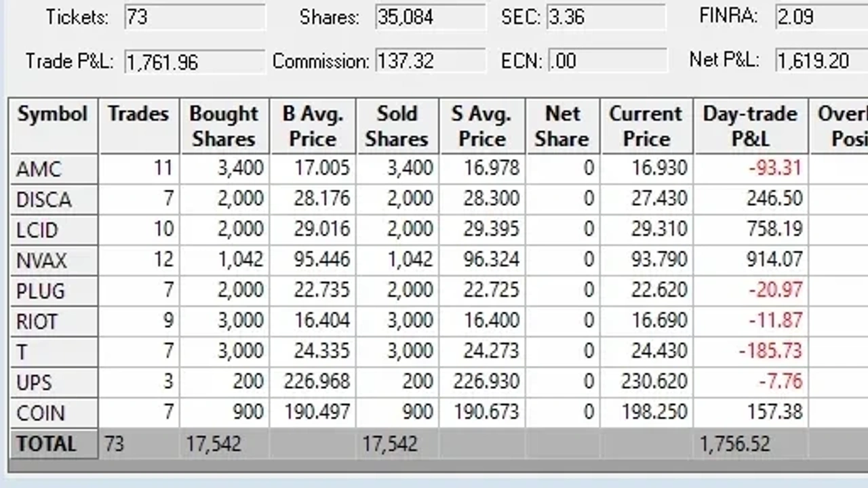868x488 pixels.
Task: Click the TOTAL row label
Action: point(46,444)
